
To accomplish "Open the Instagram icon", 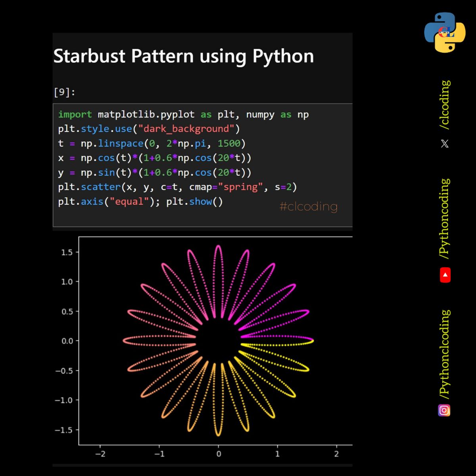I will [445, 411].
